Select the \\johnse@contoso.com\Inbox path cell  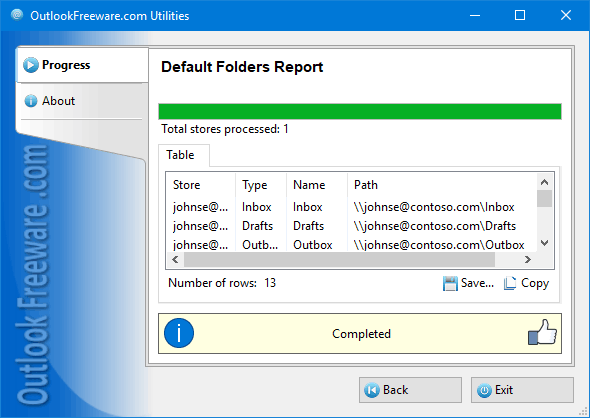434,207
